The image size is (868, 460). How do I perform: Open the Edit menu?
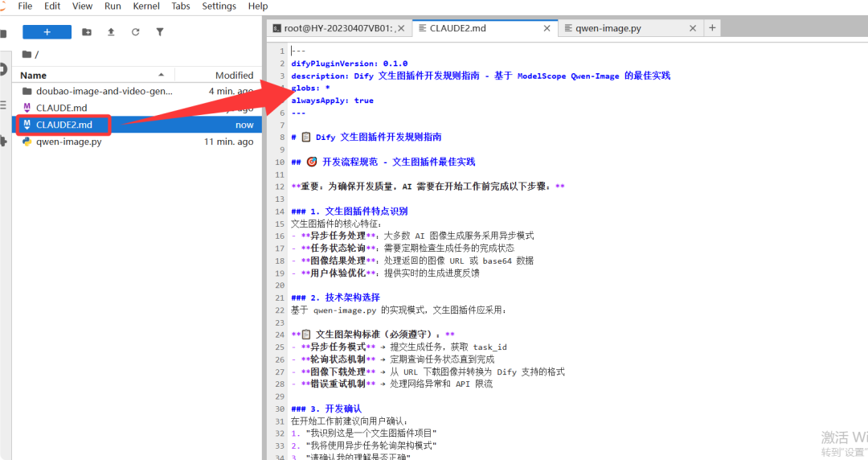[x=52, y=6]
